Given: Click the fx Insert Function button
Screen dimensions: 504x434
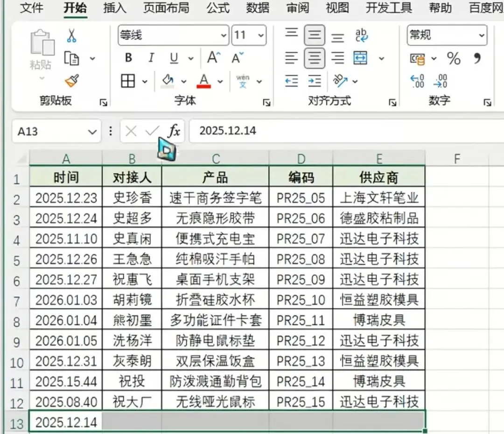Looking at the screenshot, I should pyautogui.click(x=174, y=131).
